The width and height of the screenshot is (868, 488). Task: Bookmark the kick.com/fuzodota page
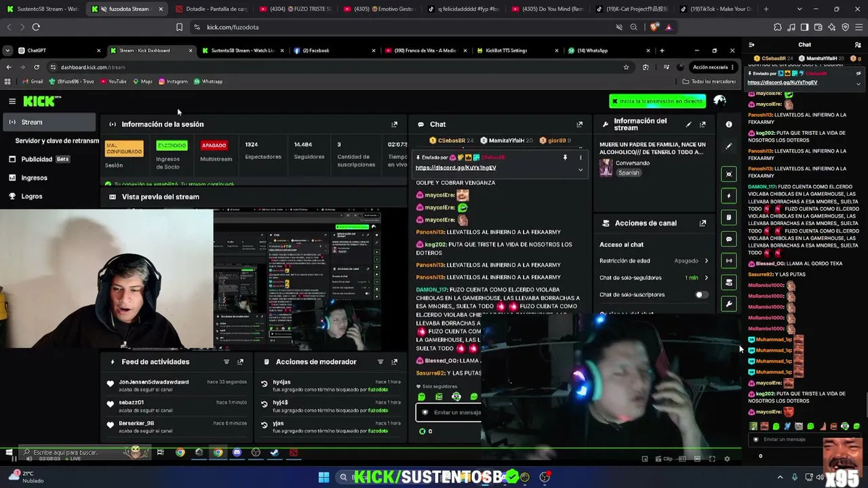(179, 27)
